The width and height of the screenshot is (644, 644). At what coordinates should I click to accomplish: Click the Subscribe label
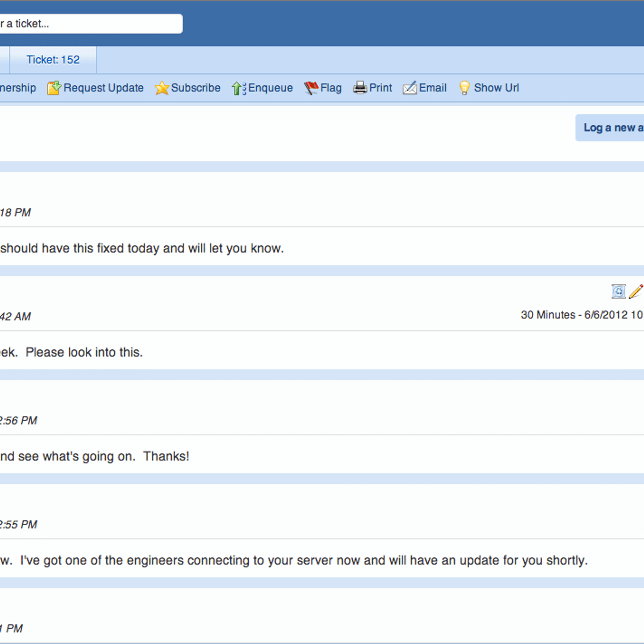tap(196, 88)
